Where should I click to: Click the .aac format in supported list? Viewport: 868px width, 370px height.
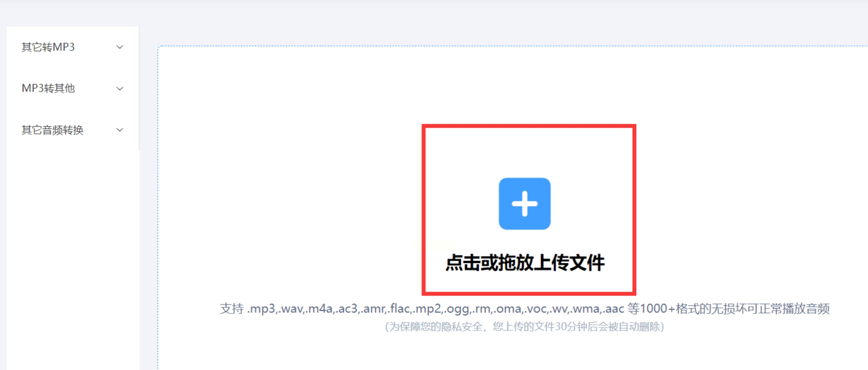coord(613,309)
